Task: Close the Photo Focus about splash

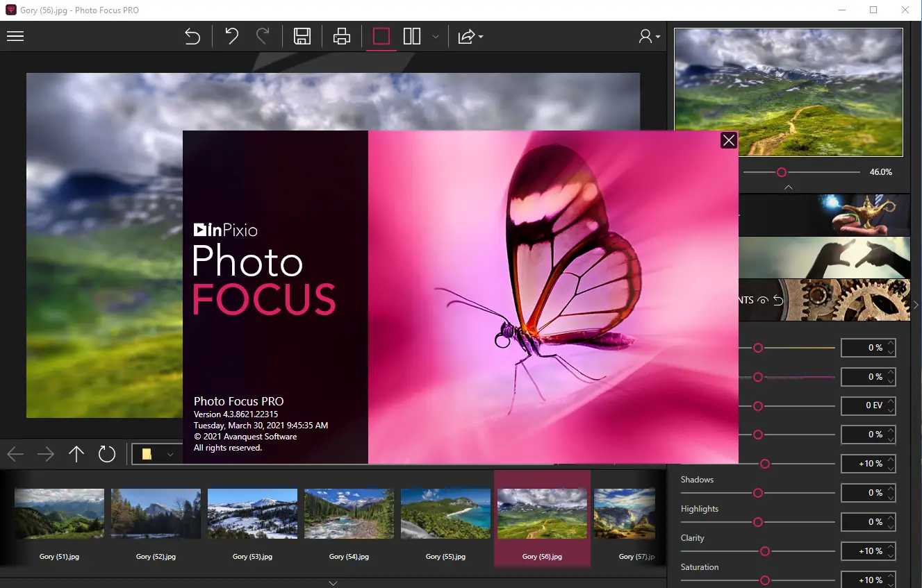Action: click(728, 141)
